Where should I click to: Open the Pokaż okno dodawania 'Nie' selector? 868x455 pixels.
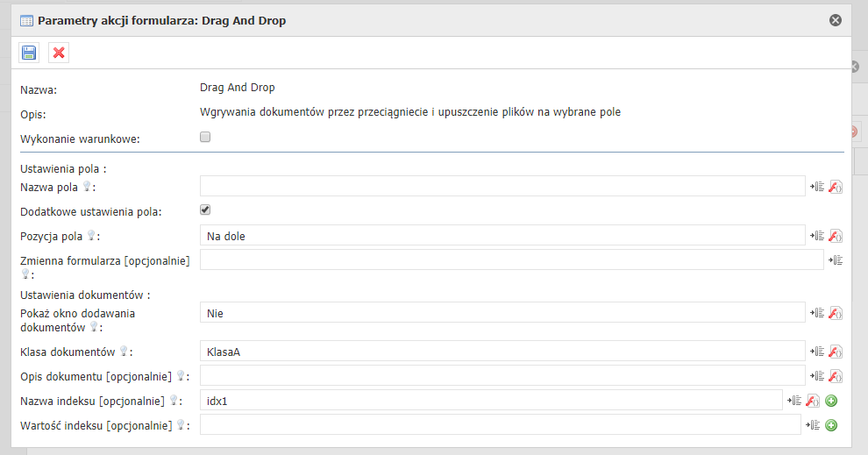502,312
